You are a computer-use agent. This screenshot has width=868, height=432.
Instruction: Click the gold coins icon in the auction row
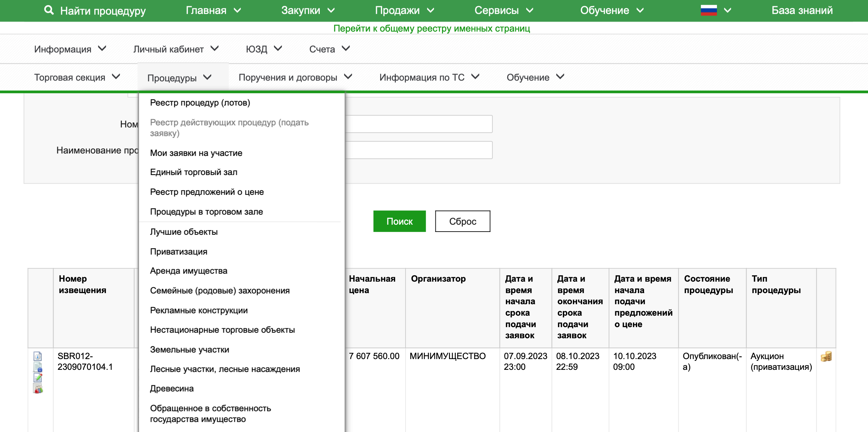click(x=826, y=356)
